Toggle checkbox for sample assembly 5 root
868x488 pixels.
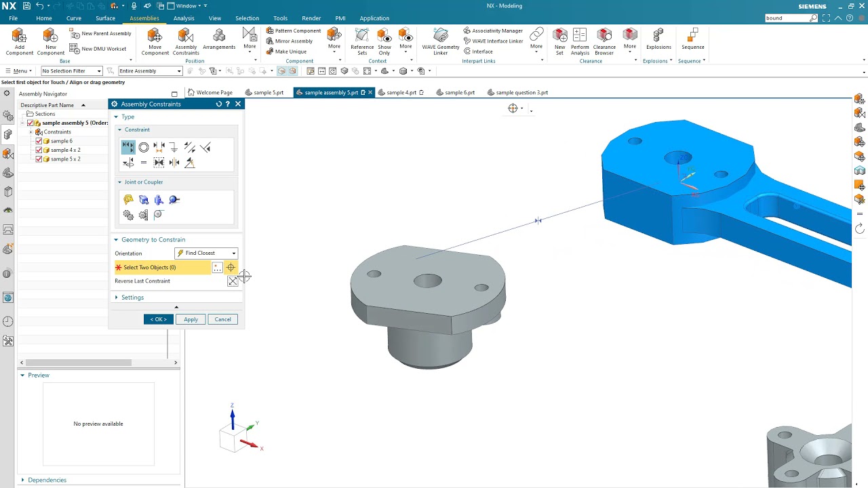coord(31,123)
